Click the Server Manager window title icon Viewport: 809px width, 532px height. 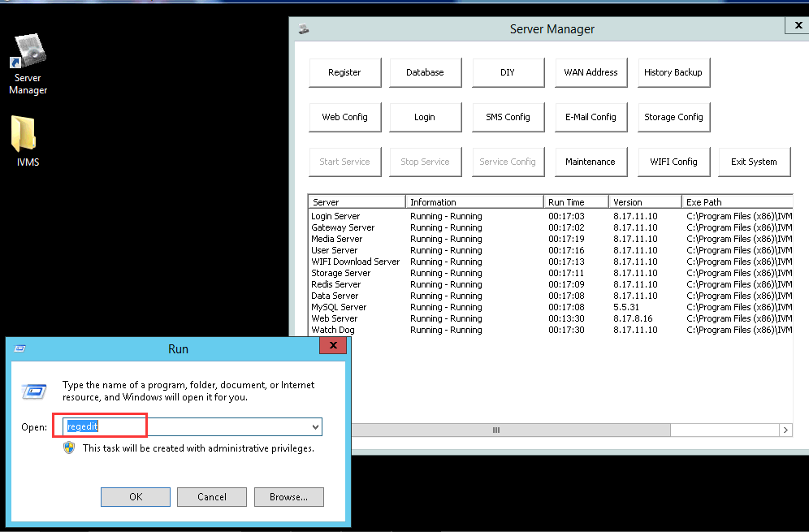click(304, 29)
